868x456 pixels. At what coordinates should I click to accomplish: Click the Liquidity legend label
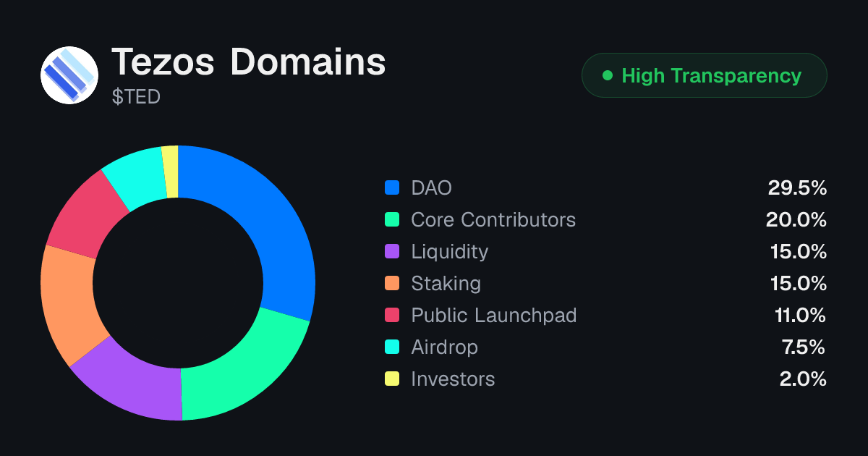tap(449, 252)
